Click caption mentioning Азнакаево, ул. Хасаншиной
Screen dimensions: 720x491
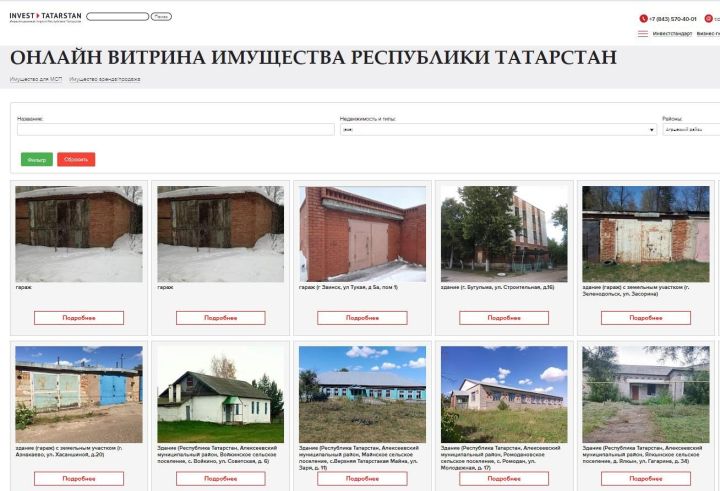(x=69, y=451)
